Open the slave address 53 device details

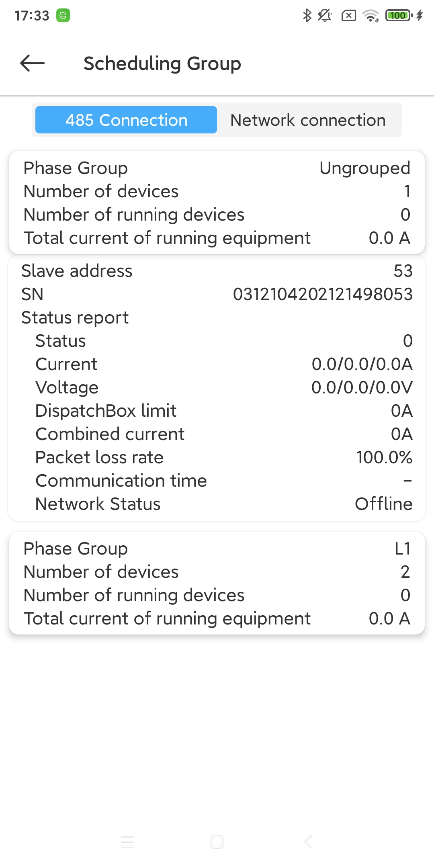pos(217,271)
